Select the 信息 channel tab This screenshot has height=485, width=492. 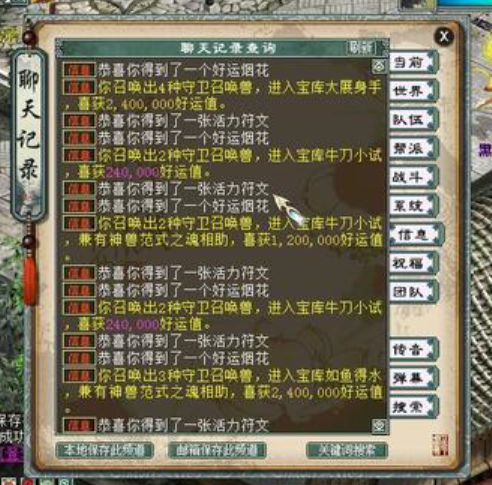(x=417, y=235)
